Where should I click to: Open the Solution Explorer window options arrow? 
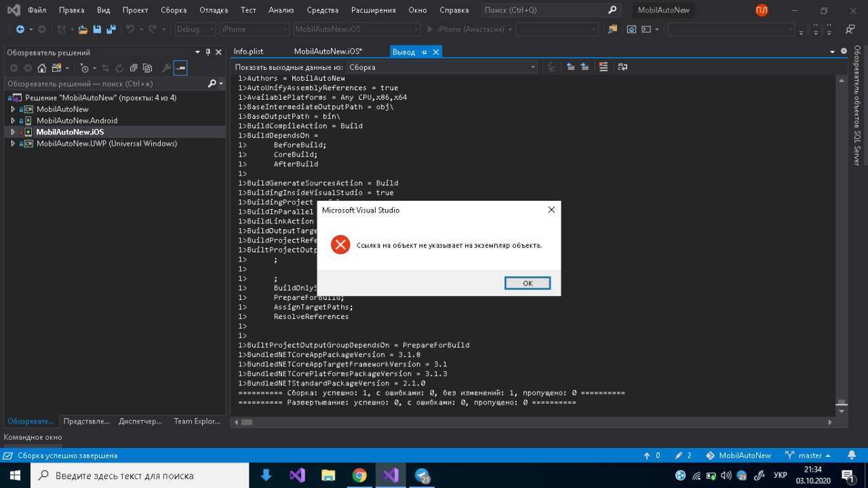197,52
